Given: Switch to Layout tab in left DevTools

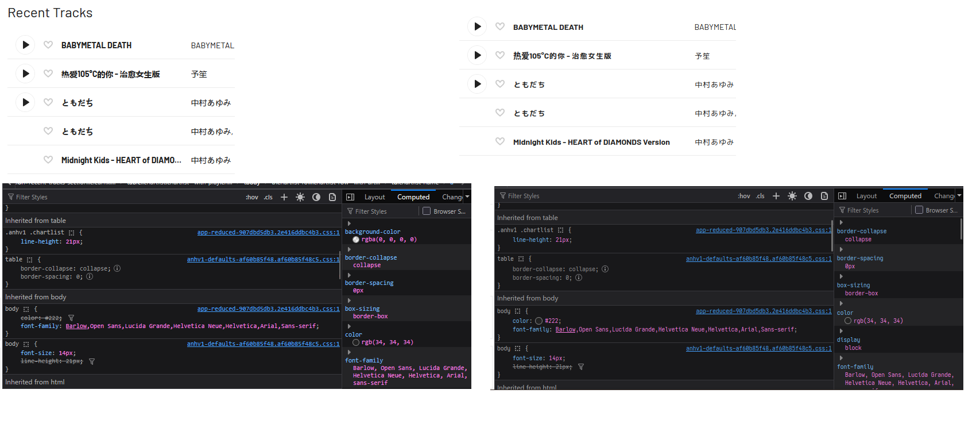Looking at the screenshot, I should coord(374,197).
